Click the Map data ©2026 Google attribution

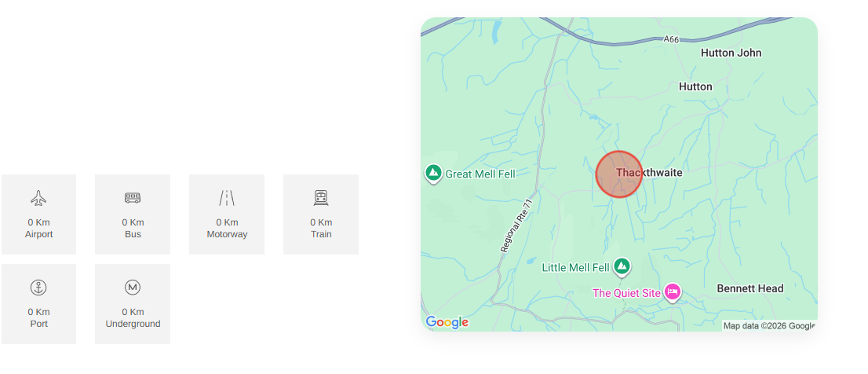click(769, 326)
